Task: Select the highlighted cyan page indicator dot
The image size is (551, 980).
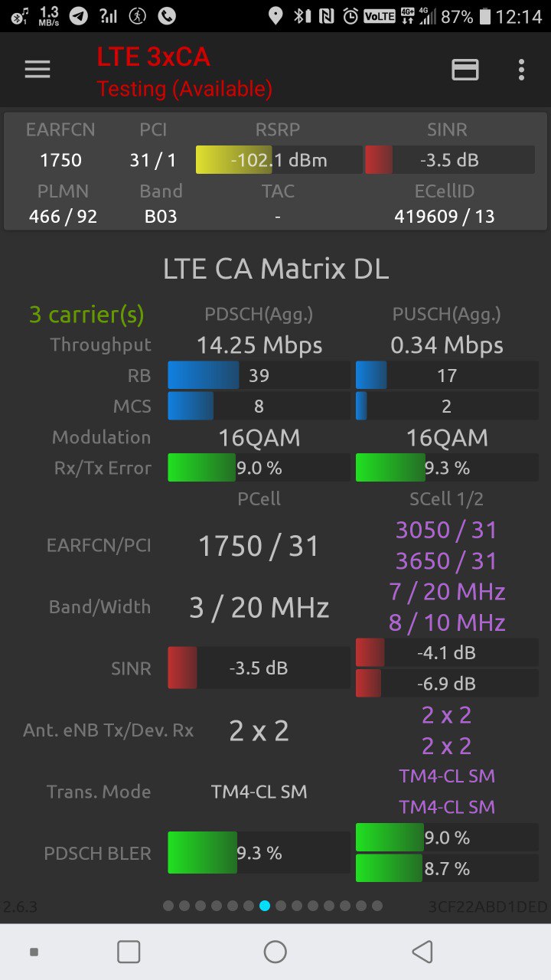Action: (x=265, y=906)
